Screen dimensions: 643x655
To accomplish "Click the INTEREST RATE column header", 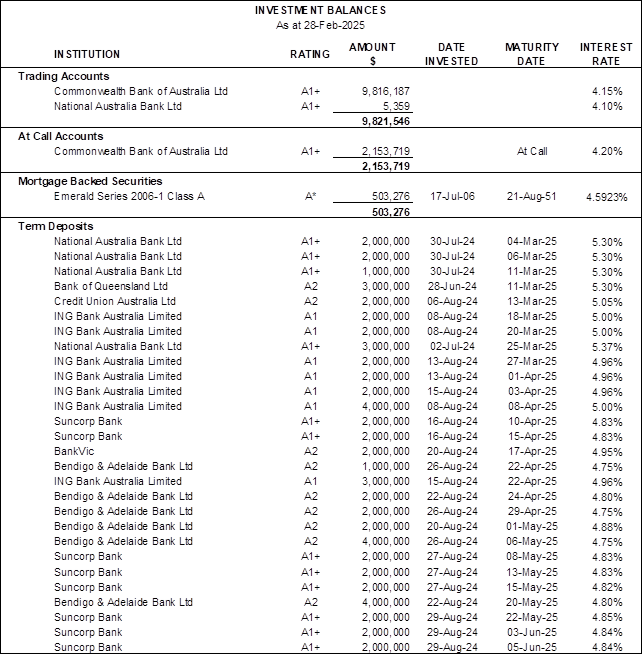I will pos(606,54).
